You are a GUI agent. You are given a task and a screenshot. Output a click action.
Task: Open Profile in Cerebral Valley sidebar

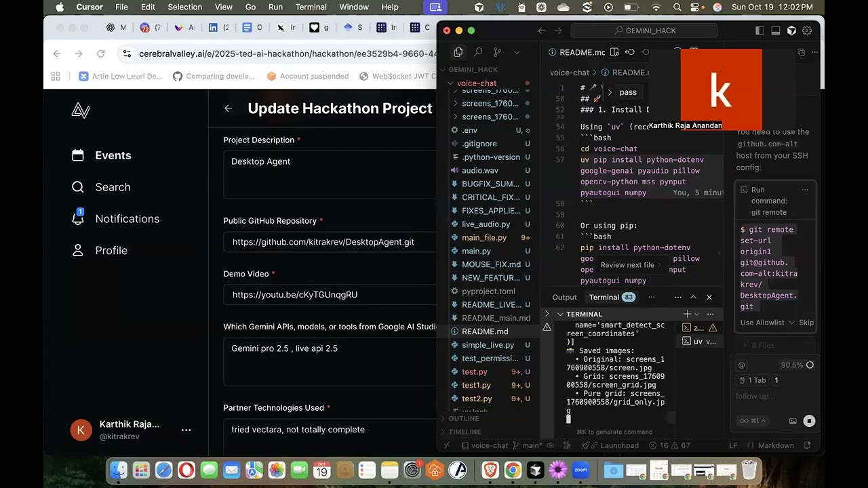point(99,251)
